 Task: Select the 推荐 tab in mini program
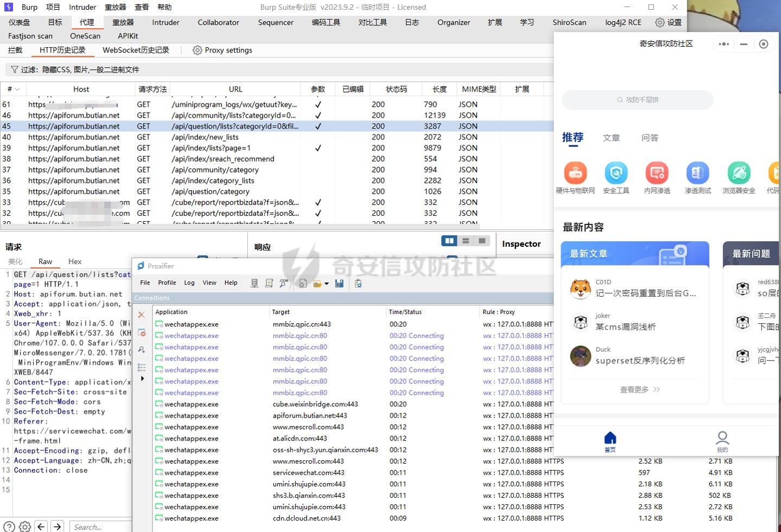click(573, 138)
